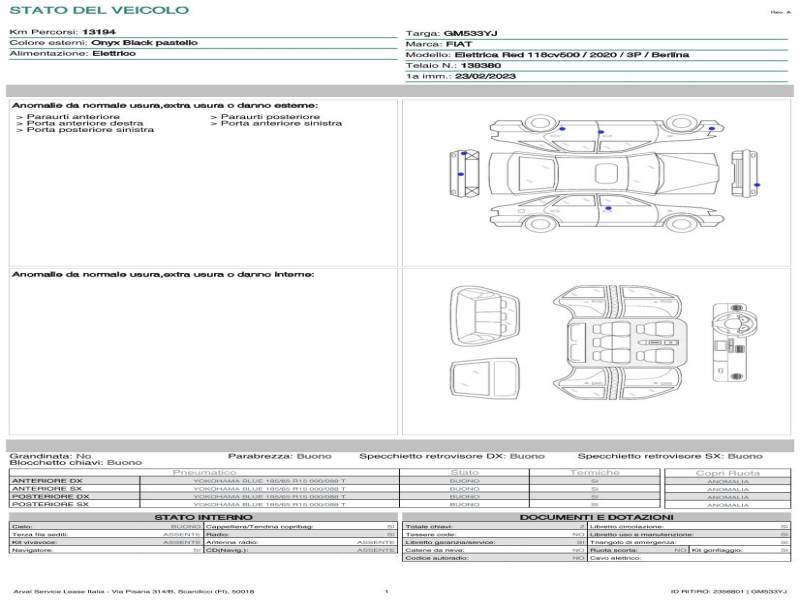The height and width of the screenshot is (600, 800).
Task: Click the CD(Navig.) row
Action: [x=301, y=551]
